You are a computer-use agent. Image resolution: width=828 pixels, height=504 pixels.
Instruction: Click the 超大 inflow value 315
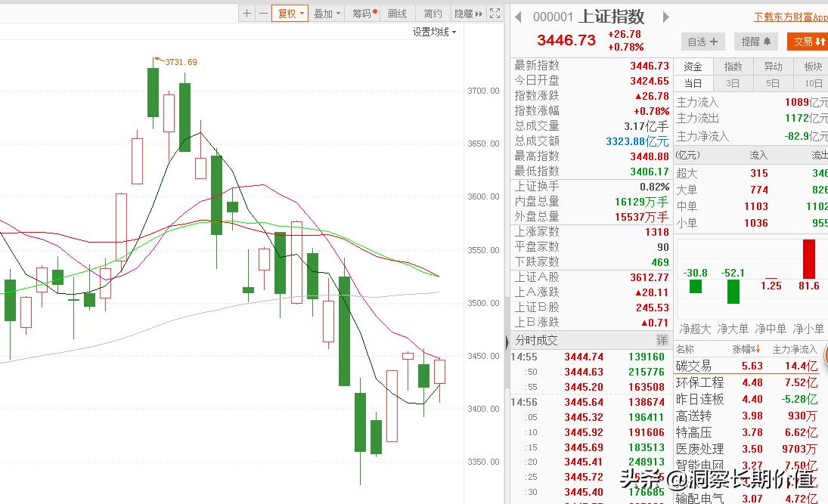(x=759, y=173)
